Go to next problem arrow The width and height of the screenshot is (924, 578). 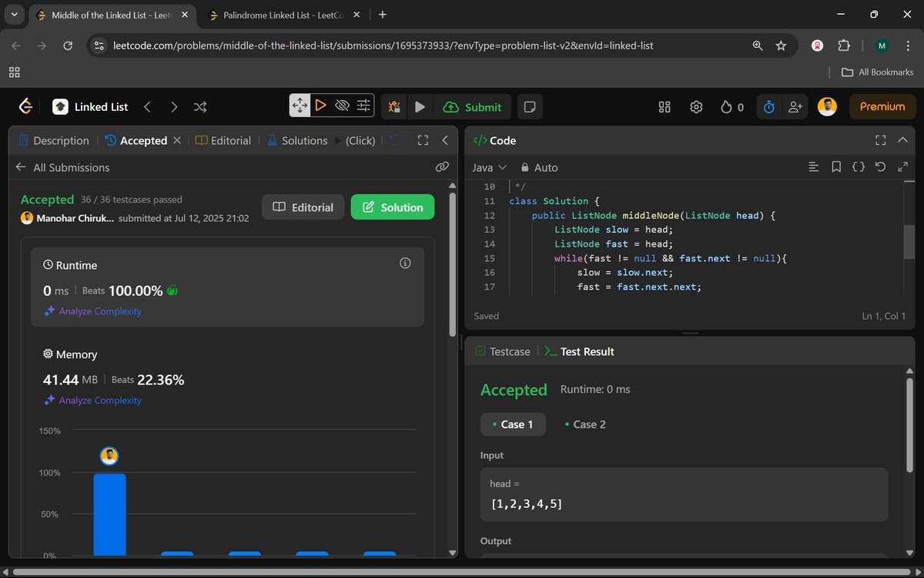point(174,107)
